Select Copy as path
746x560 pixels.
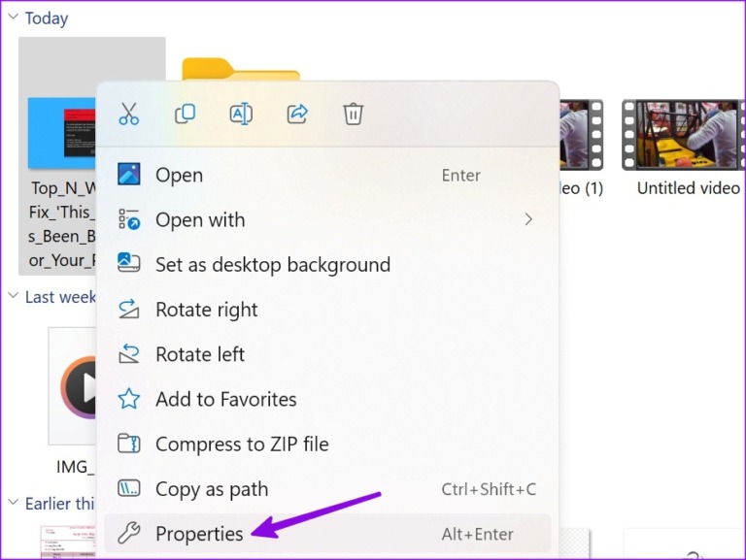[x=212, y=489]
